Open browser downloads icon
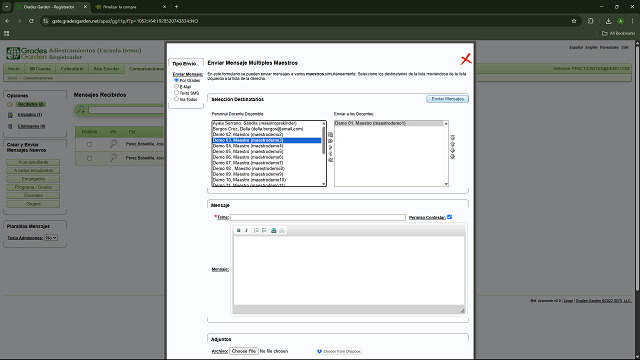This screenshot has width=640, height=360. (608, 21)
